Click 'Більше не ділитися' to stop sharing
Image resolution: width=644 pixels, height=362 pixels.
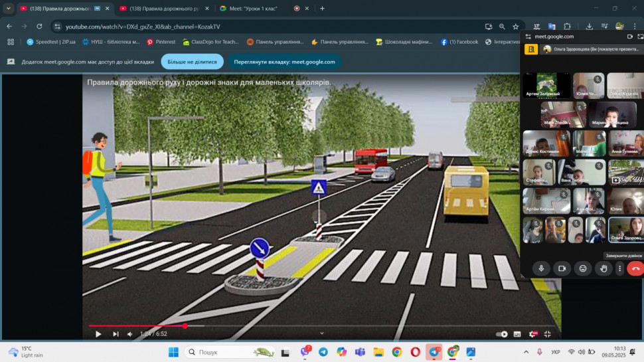(x=192, y=62)
